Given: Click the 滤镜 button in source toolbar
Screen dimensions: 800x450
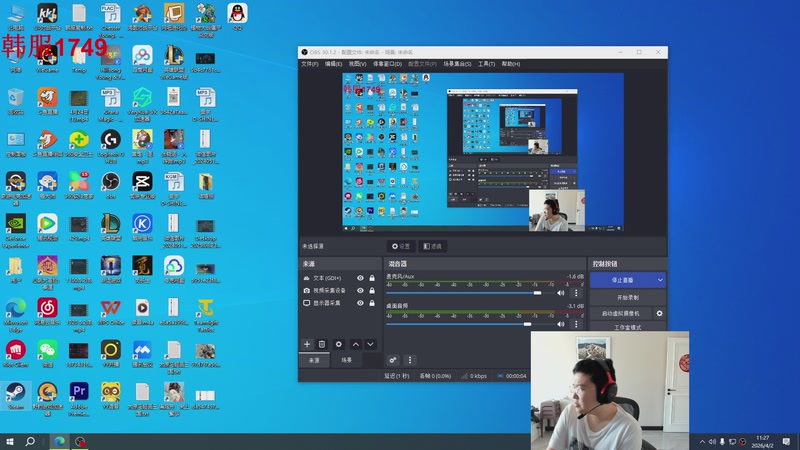Looking at the screenshot, I should (x=432, y=246).
